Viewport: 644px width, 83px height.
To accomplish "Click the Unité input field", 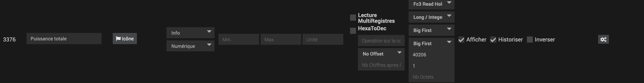I will tap(323, 39).
